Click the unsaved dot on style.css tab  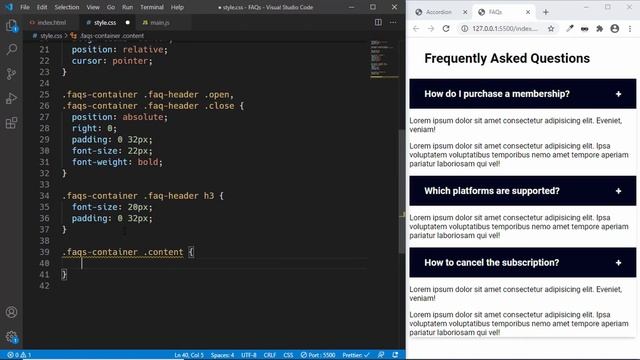click(127, 22)
